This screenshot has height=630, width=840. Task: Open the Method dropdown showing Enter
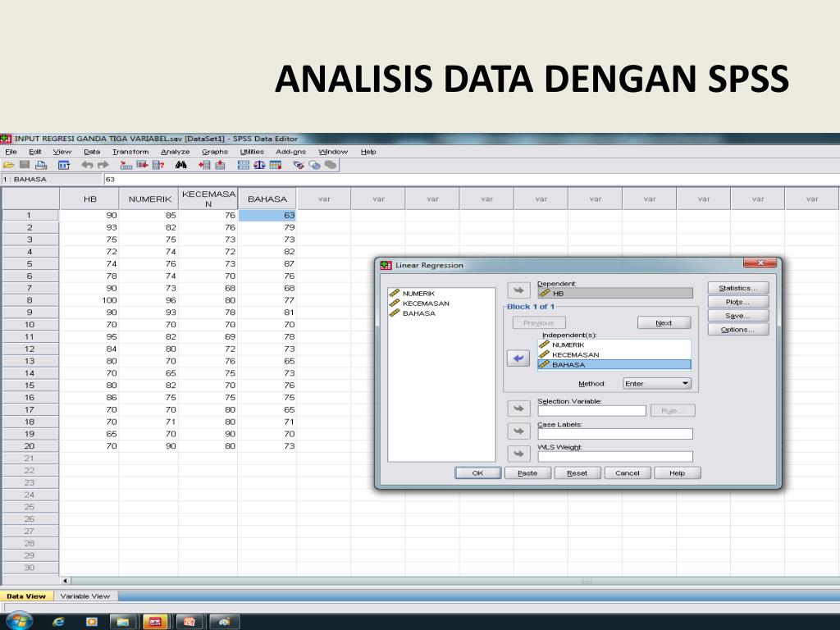(x=657, y=384)
